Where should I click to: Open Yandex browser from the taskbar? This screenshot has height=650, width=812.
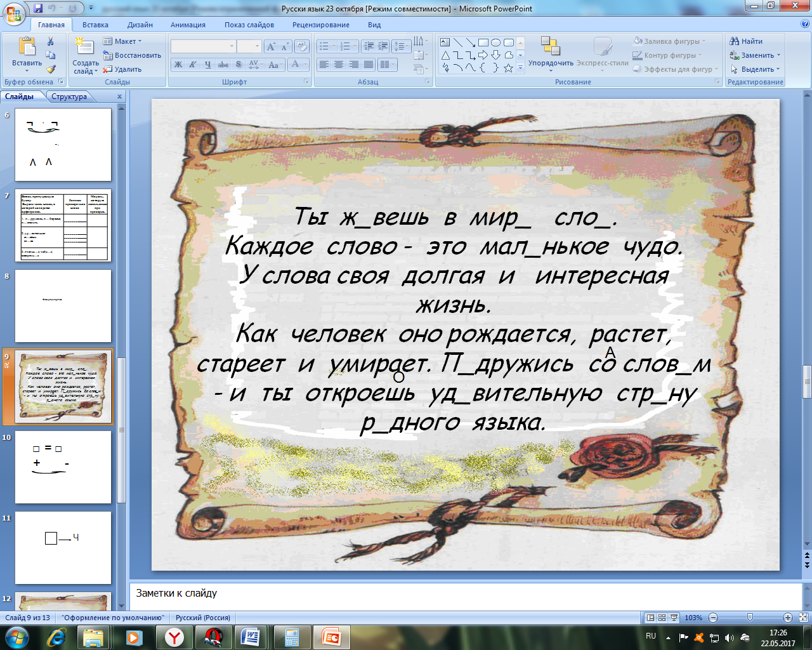pos(174,637)
